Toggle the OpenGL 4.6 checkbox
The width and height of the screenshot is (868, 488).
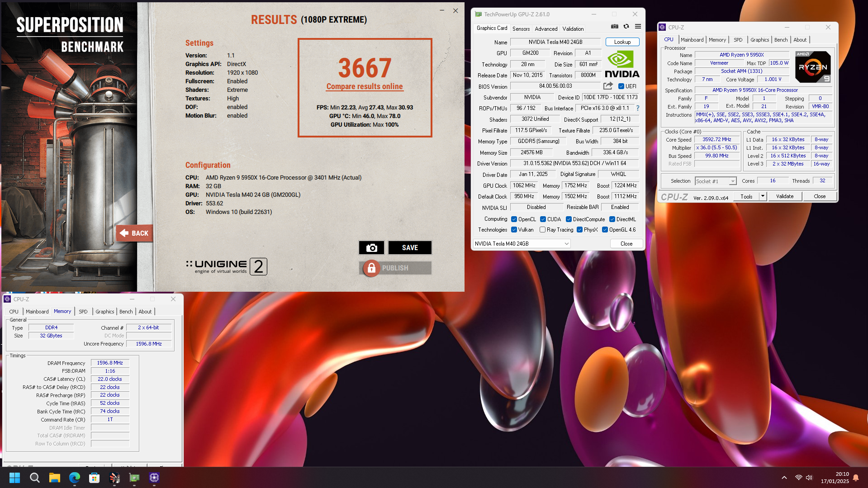(x=605, y=230)
